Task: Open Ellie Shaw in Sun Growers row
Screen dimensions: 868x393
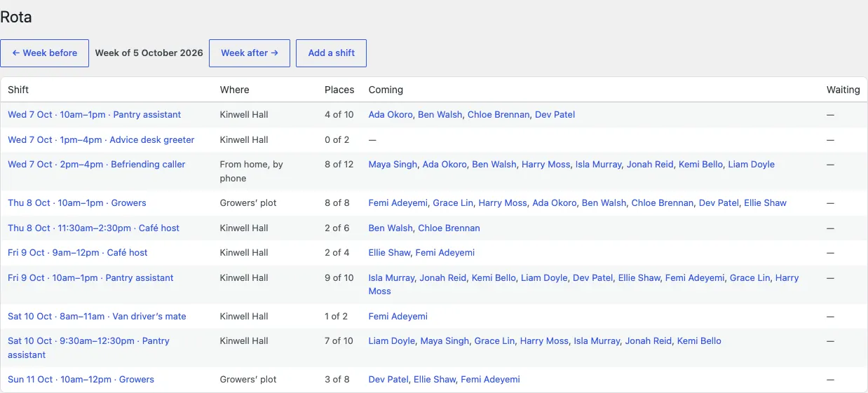Action: pos(435,380)
